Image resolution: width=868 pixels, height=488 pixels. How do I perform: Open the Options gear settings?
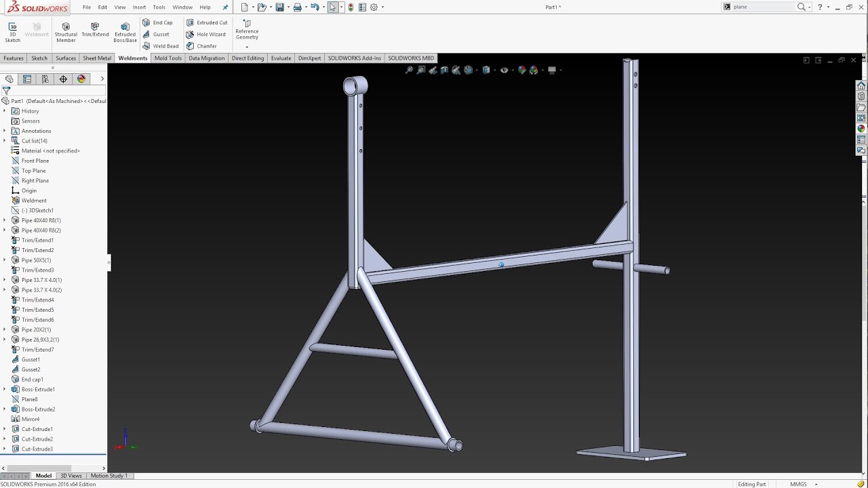(x=374, y=7)
